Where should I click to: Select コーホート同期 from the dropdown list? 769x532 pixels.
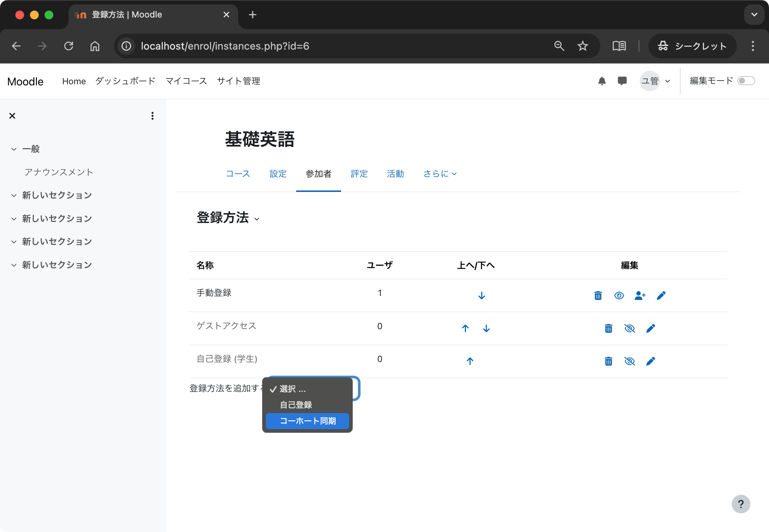click(x=307, y=421)
